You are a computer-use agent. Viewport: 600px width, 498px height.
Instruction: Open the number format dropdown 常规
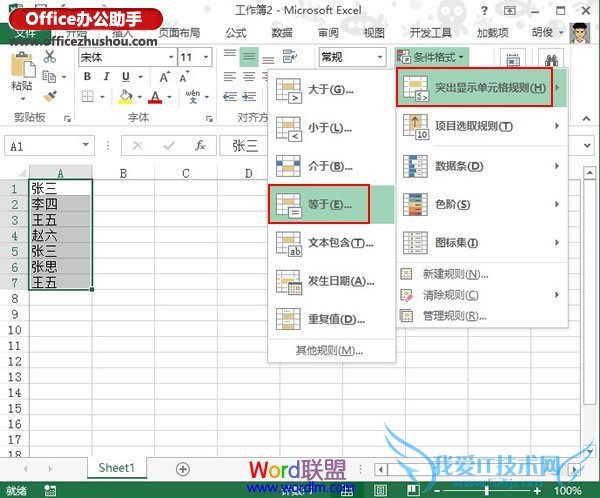(x=380, y=57)
